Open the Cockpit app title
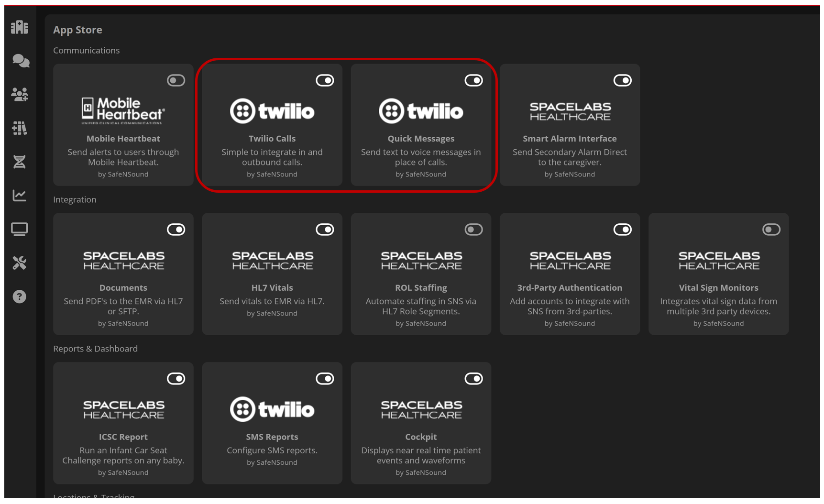 [421, 437]
